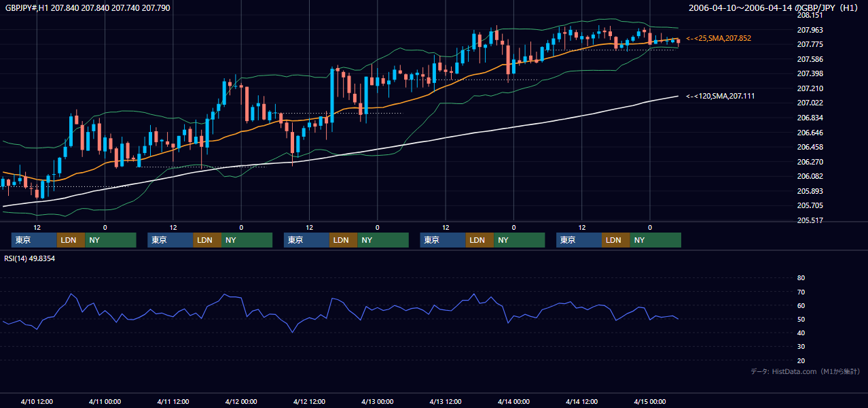
Task: Click the 4/14 12:00 time axis label
Action: 581,401
